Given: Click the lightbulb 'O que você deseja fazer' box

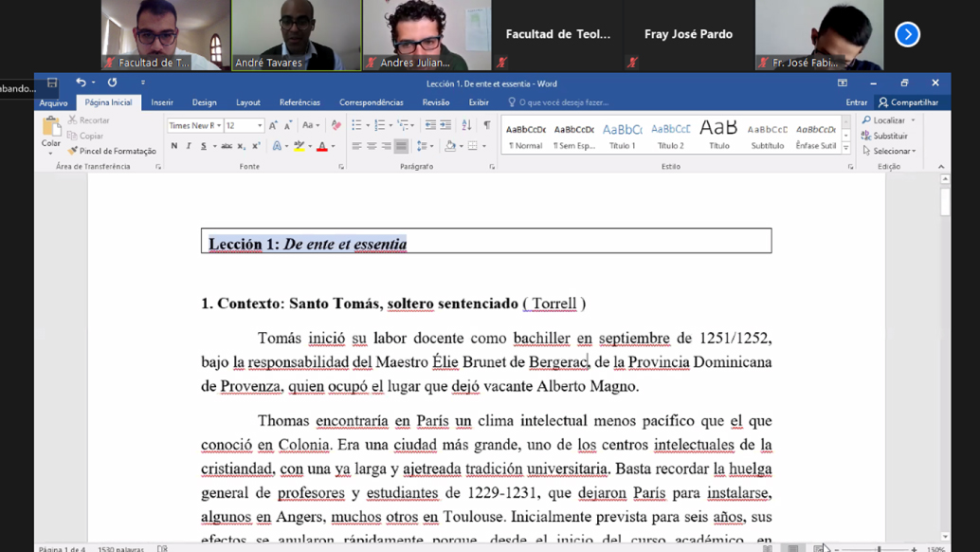Looking at the screenshot, I should coord(558,102).
